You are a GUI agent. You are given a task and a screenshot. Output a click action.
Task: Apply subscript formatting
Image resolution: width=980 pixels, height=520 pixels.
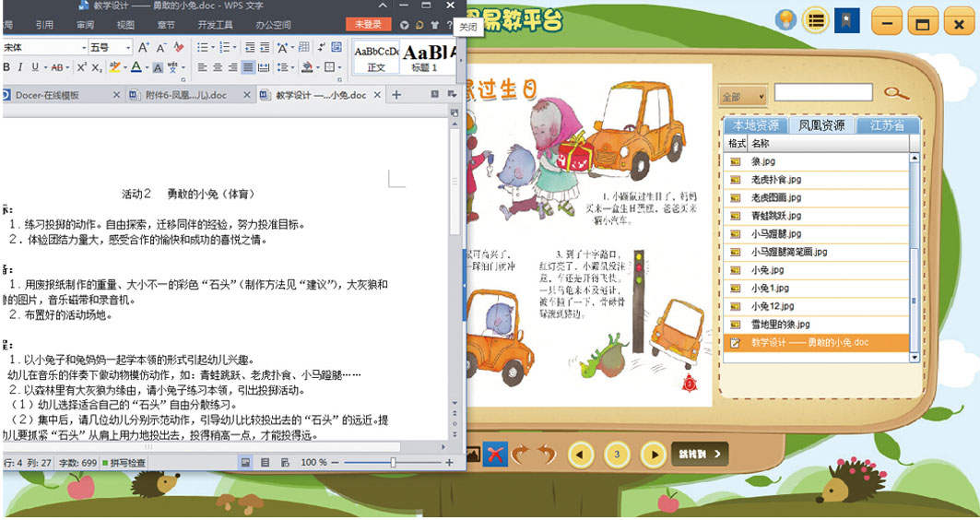point(97,67)
